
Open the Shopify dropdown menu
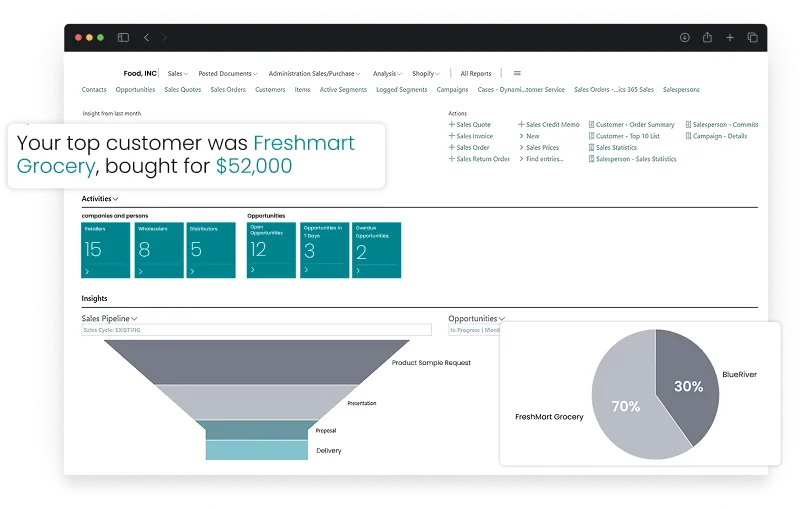pyautogui.click(x=426, y=74)
